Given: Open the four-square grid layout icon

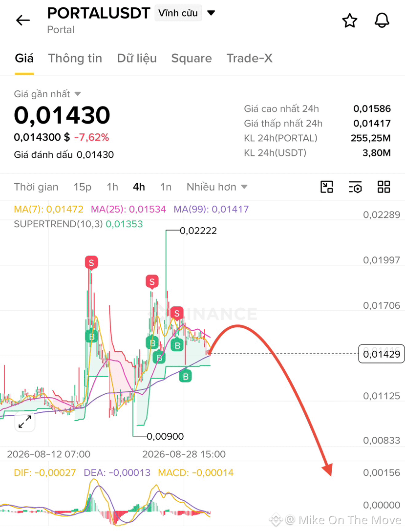Looking at the screenshot, I should pyautogui.click(x=384, y=187).
